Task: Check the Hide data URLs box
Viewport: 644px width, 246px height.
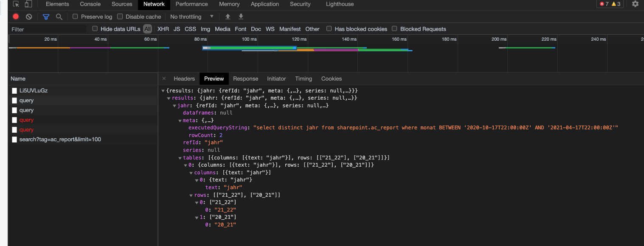Action: click(94, 28)
